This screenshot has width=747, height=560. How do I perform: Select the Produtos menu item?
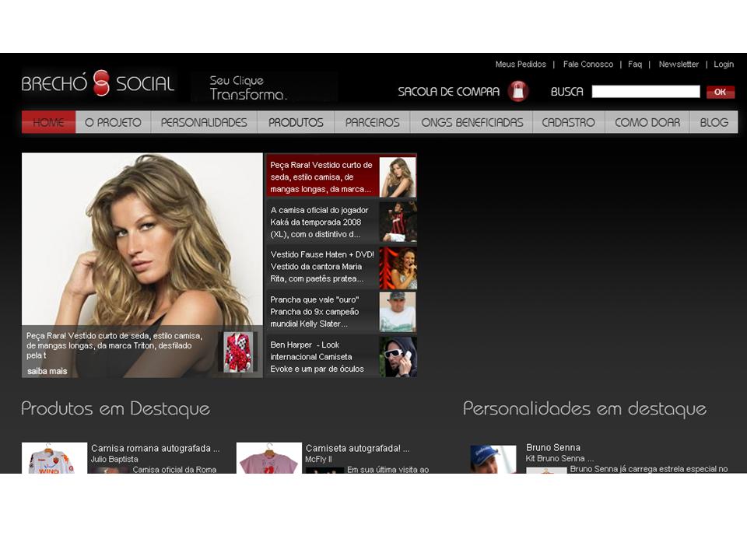tap(296, 122)
